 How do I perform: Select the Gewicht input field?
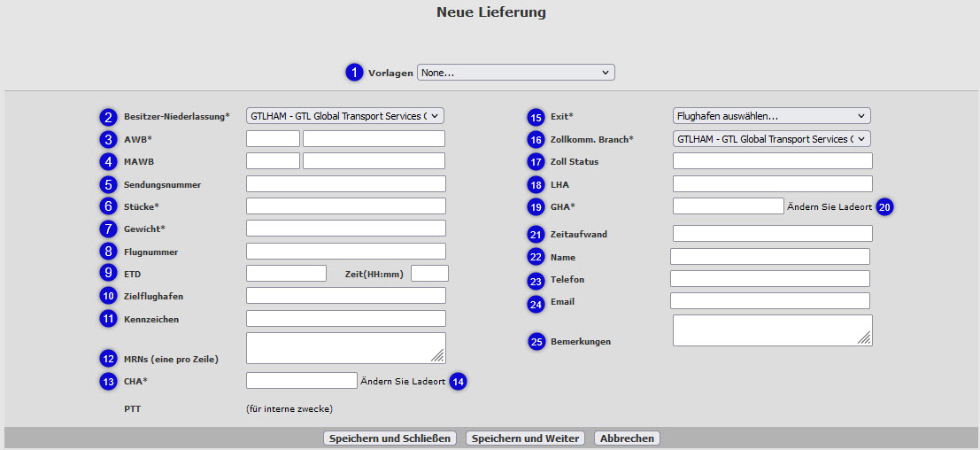point(345,229)
